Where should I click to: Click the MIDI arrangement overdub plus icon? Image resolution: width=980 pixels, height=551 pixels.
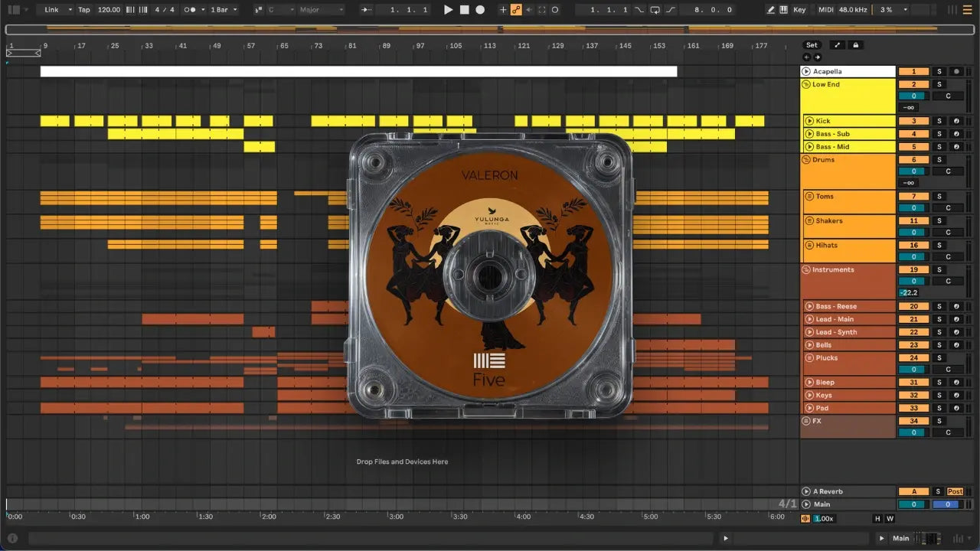point(503,10)
